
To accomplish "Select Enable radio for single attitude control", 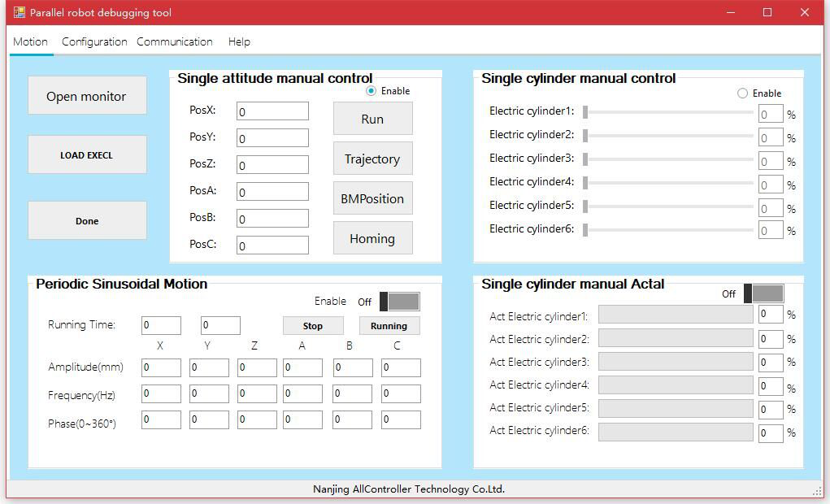I will tap(372, 91).
